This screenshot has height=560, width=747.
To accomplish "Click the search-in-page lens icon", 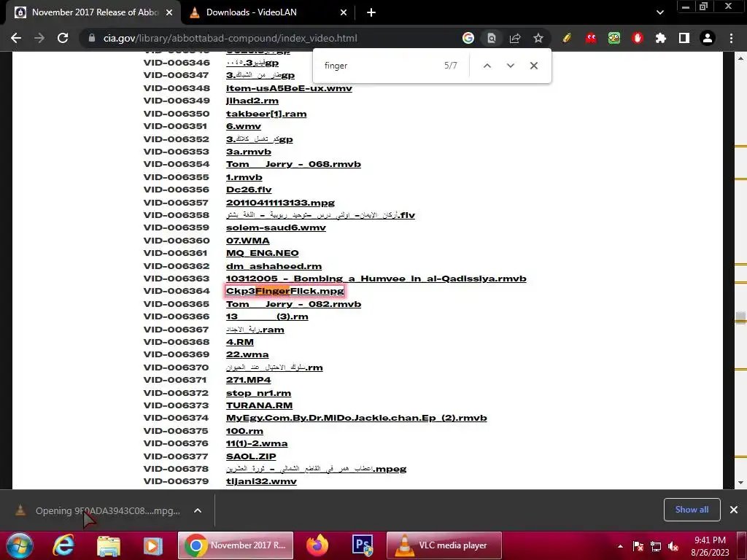I will 492,38.
